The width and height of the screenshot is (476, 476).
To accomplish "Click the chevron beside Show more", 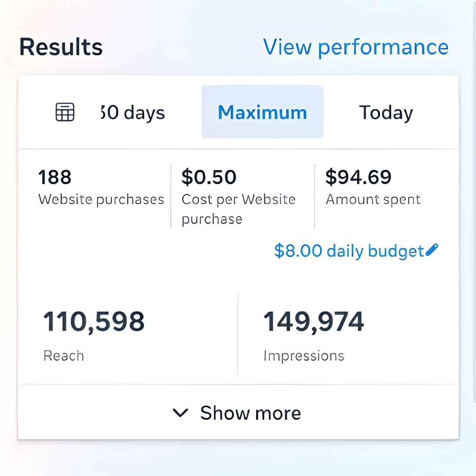I will tap(181, 413).
